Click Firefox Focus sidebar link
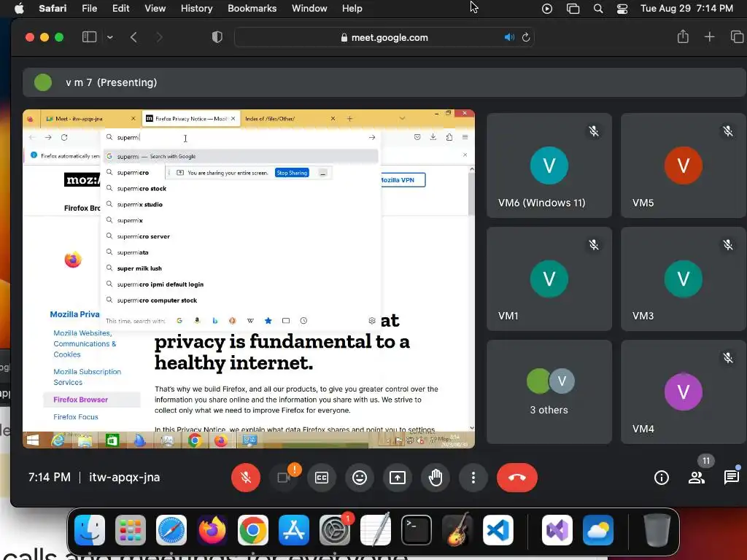The height and width of the screenshot is (560, 747). click(x=76, y=416)
